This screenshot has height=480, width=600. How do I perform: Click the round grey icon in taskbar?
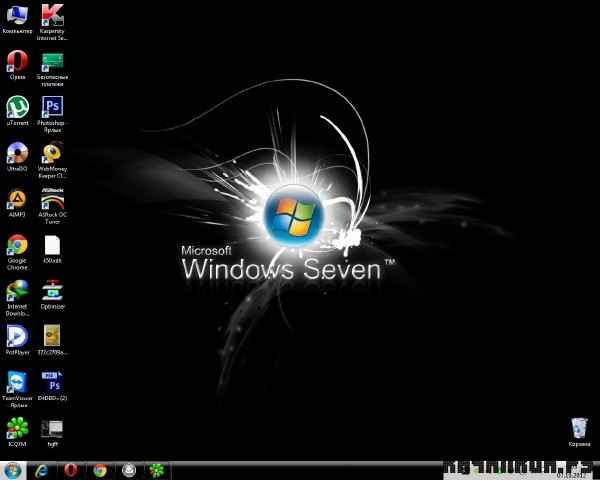[129, 470]
